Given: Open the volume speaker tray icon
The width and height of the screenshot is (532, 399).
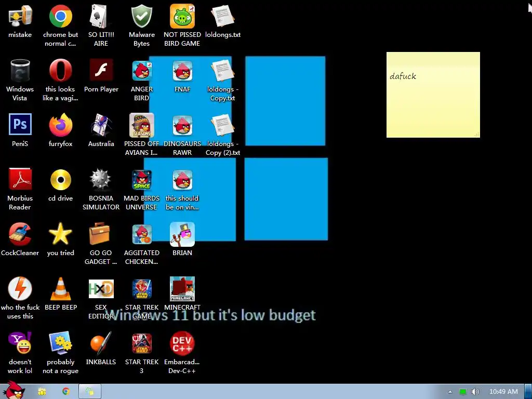Looking at the screenshot, I should click(x=475, y=392).
